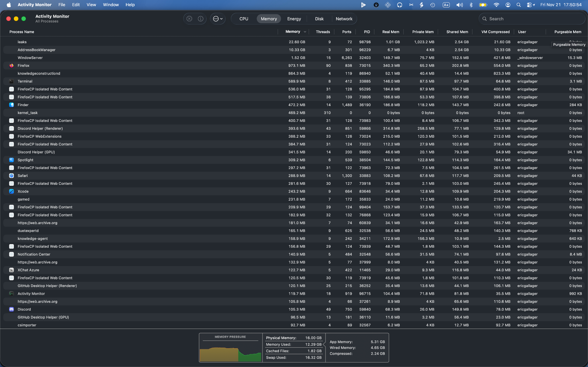Image resolution: width=588 pixels, height=367 pixels.
Task: Click the Safari compass icon in process list
Action: [x=12, y=176]
